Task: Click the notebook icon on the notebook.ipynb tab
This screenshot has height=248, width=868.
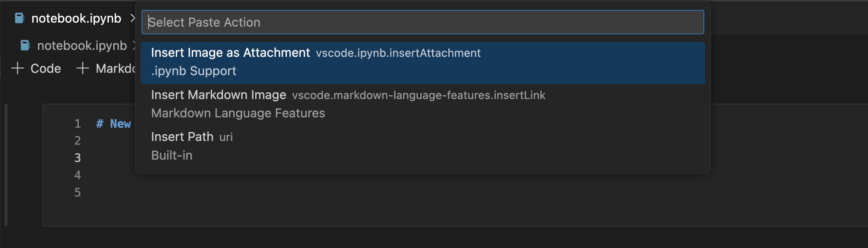Action: tap(19, 19)
